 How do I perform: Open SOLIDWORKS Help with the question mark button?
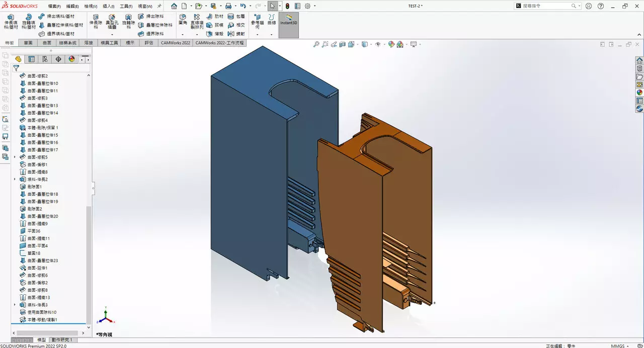tap(601, 6)
